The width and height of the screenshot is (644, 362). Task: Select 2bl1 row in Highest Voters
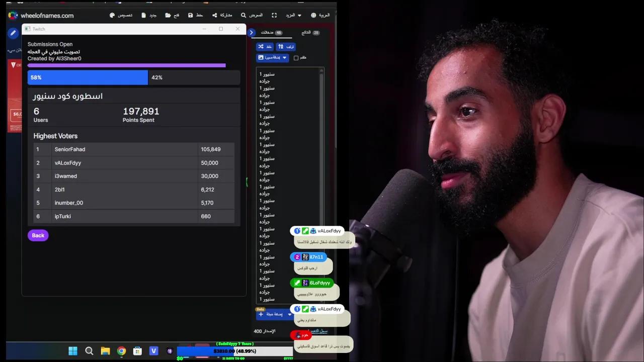[134, 190]
